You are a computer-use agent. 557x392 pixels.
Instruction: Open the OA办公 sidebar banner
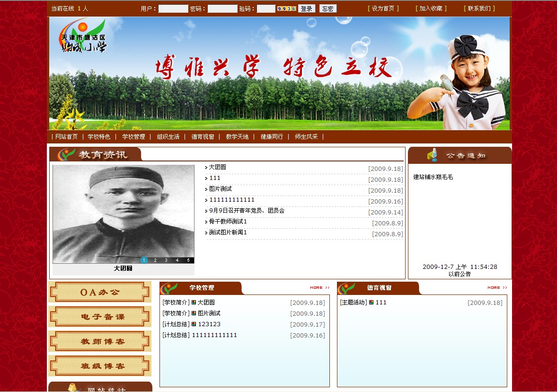(100, 292)
